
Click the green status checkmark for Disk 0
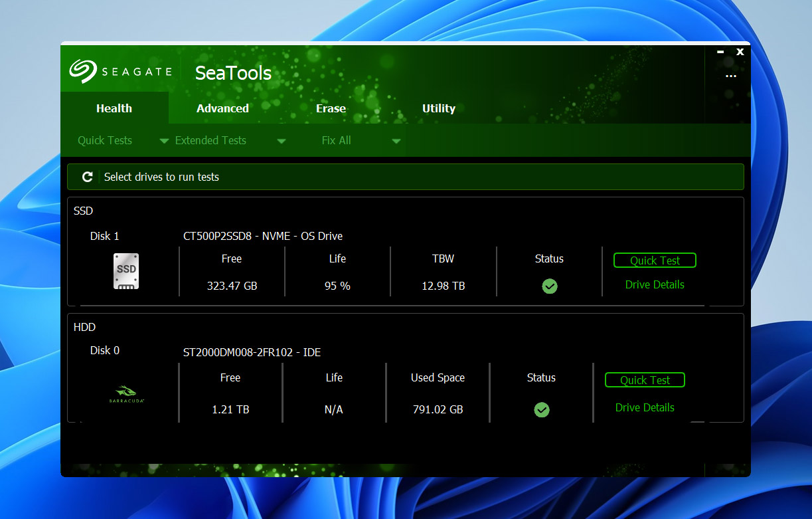(542, 409)
